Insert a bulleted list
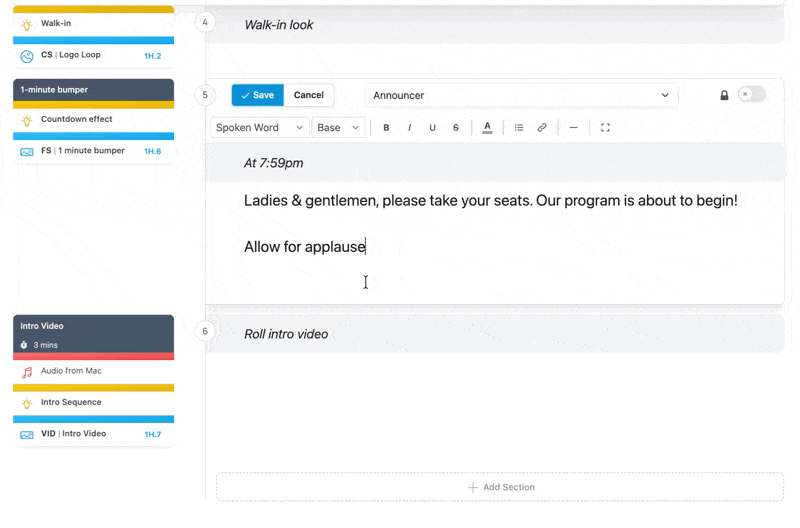800x528 pixels. point(519,128)
